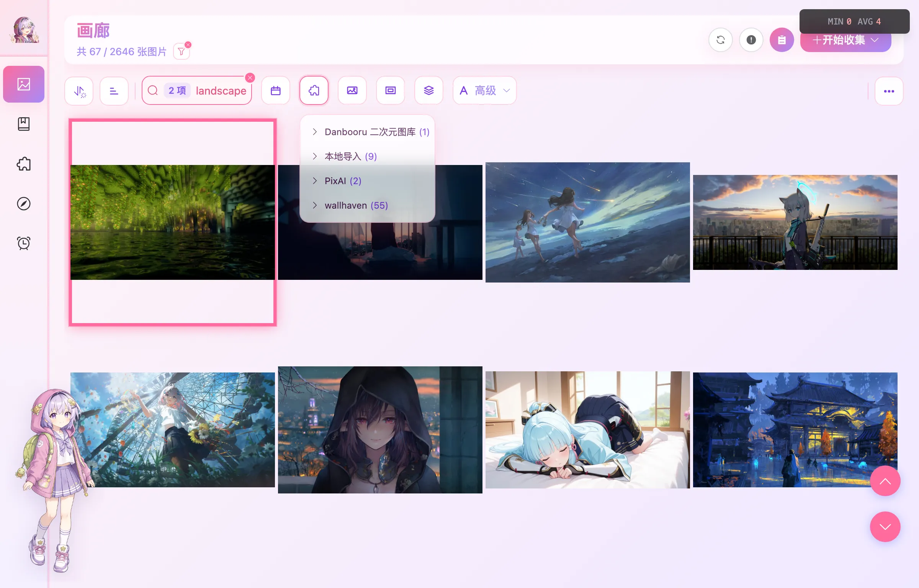Image resolution: width=919 pixels, height=588 pixels.
Task: Remove the landscape search filter
Action: [250, 78]
